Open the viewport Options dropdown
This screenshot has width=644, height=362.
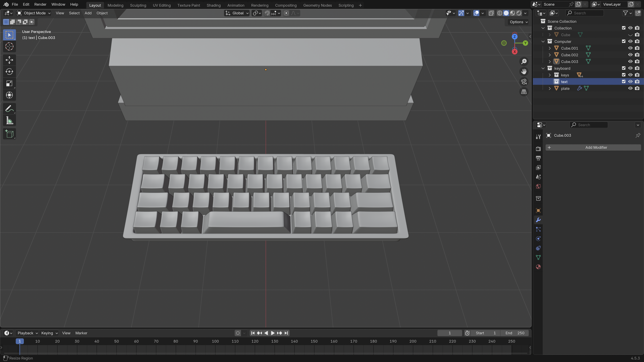(x=519, y=22)
